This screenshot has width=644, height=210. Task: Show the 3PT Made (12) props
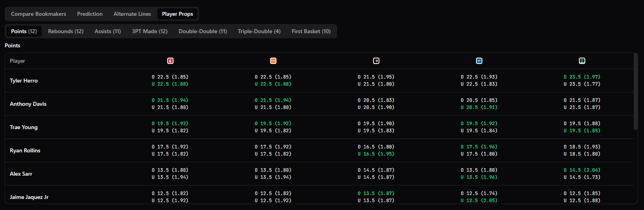click(x=150, y=31)
